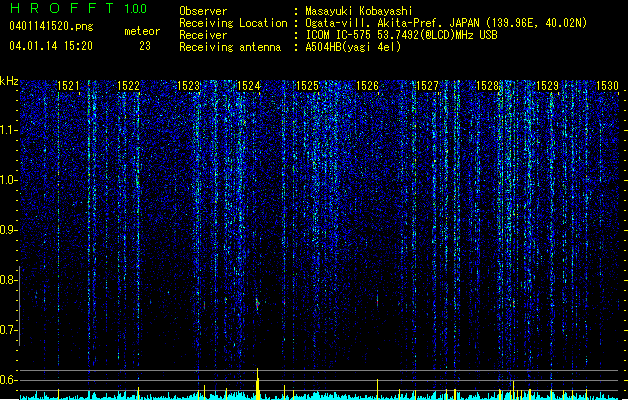Click the 1526 time marker

(x=367, y=86)
